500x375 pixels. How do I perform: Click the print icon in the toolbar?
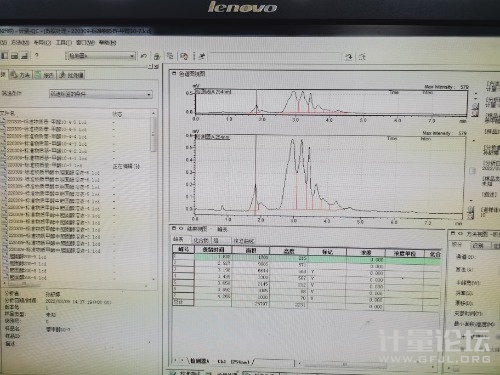157,56
